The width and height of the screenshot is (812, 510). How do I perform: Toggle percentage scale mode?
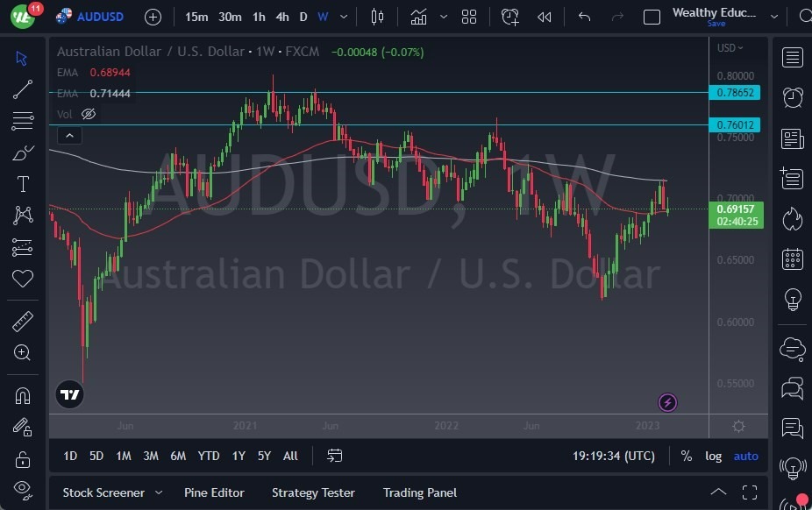point(687,456)
